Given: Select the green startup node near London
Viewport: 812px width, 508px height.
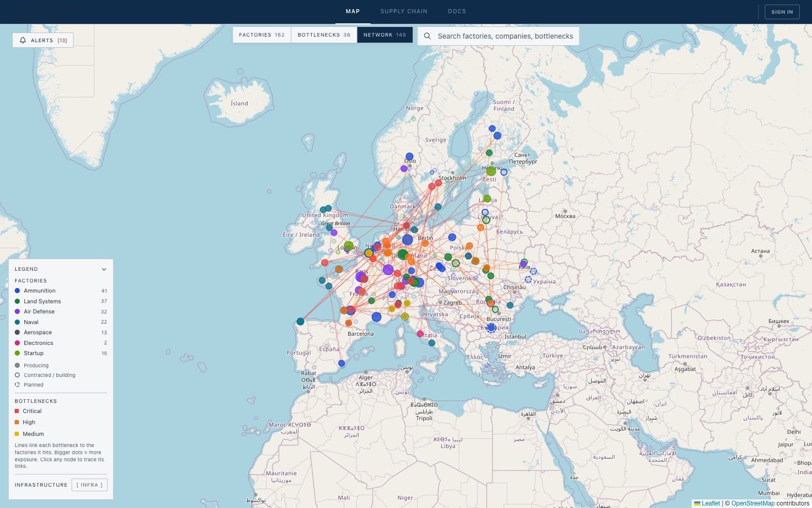Looking at the screenshot, I should [x=349, y=246].
